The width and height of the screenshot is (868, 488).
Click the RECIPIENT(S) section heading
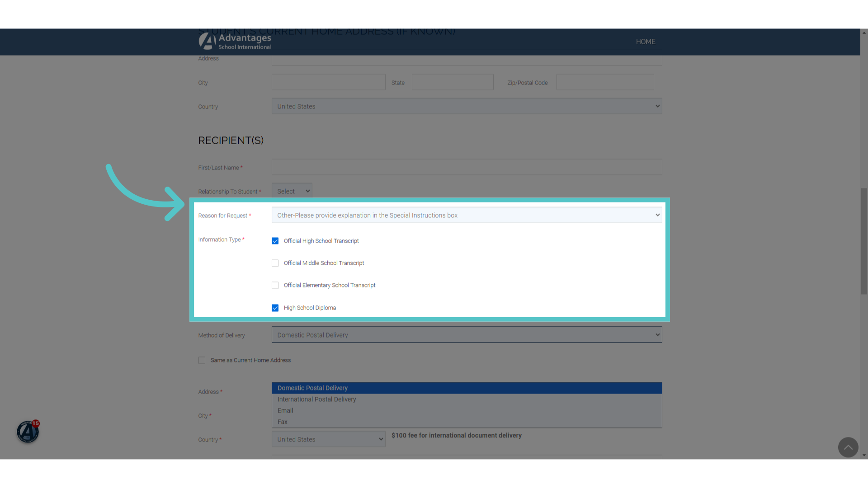231,141
